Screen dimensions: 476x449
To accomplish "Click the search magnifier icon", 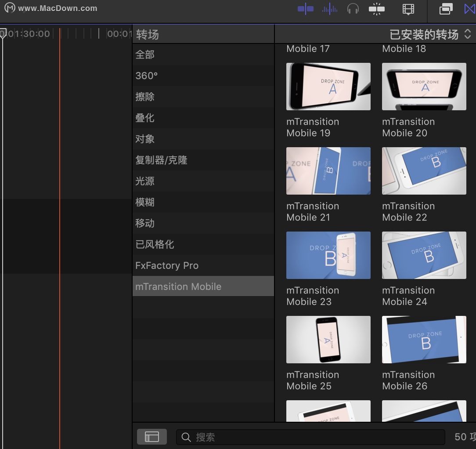I will [x=186, y=438].
